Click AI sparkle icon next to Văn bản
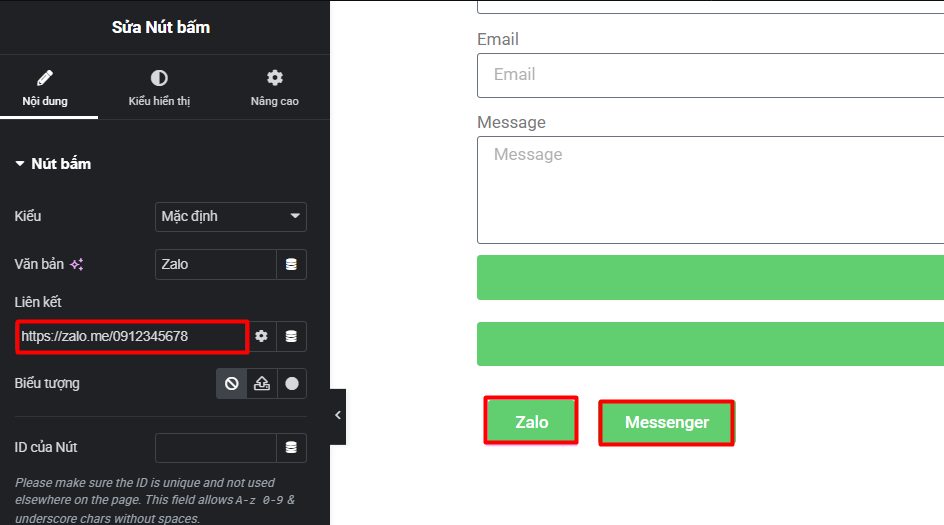The width and height of the screenshot is (944, 525). pos(76,264)
